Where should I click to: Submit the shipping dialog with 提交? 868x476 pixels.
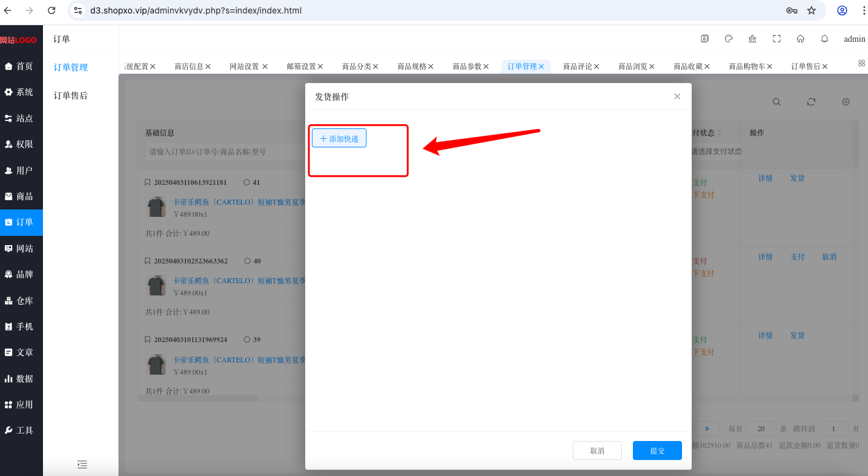tap(657, 450)
